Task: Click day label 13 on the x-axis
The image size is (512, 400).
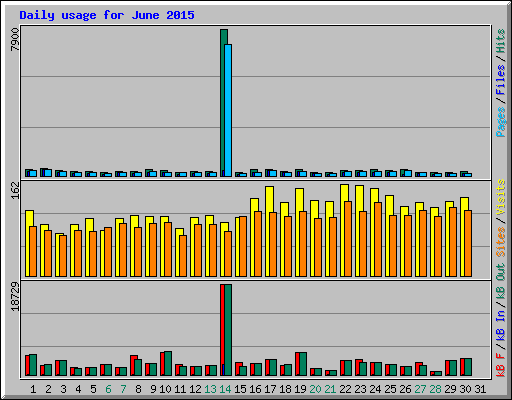Action: [x=210, y=389]
